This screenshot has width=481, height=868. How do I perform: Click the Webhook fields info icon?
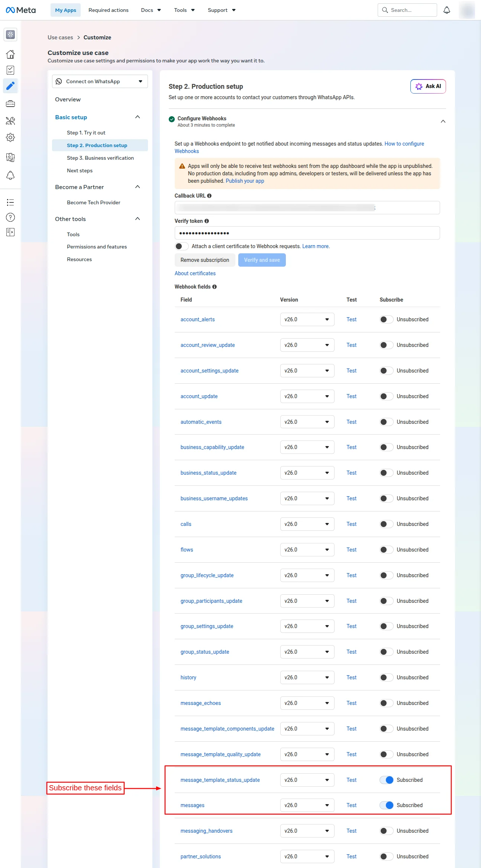click(x=214, y=287)
